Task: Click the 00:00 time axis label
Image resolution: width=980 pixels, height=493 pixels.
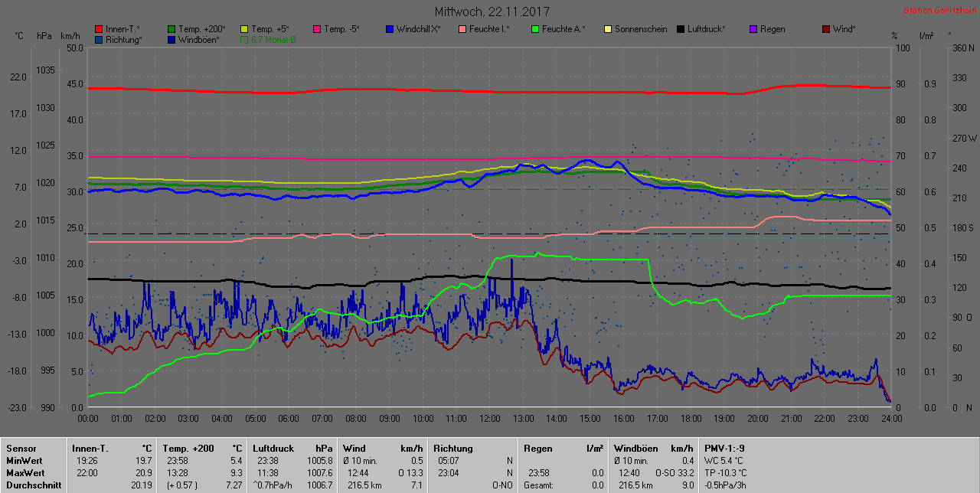Action: [x=88, y=419]
